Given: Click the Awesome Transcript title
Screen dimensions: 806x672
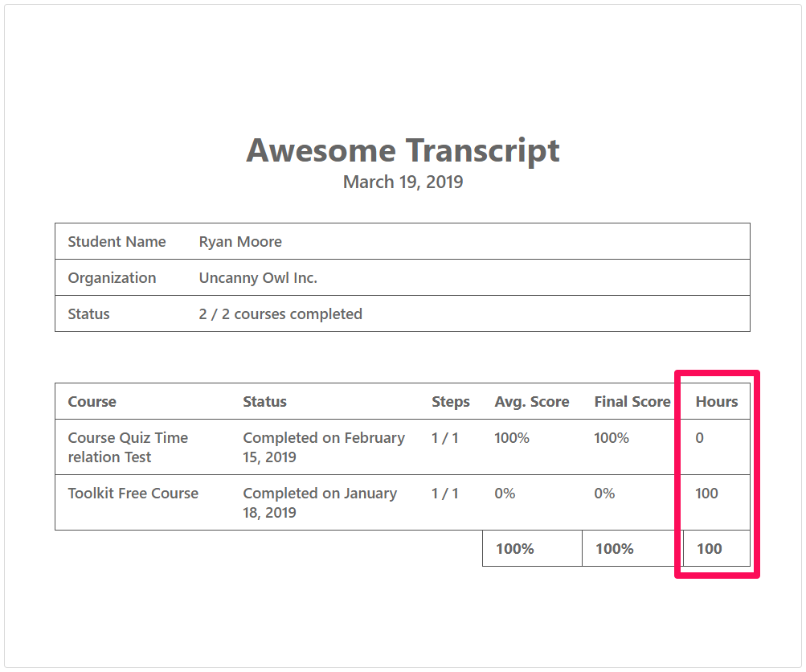Looking at the screenshot, I should pos(403,150).
